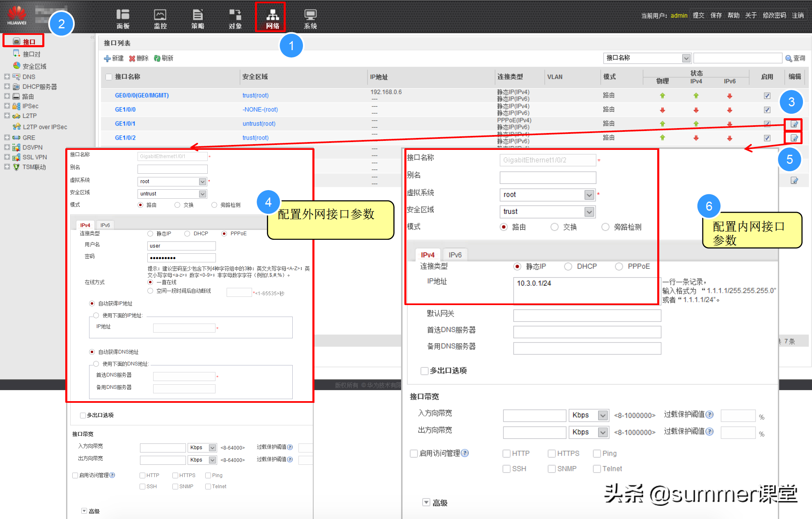Click 注销 in the top-right menu

click(798, 15)
